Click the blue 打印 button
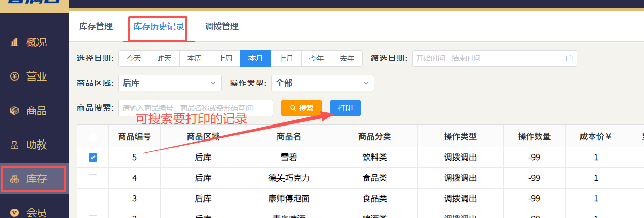 [345, 108]
